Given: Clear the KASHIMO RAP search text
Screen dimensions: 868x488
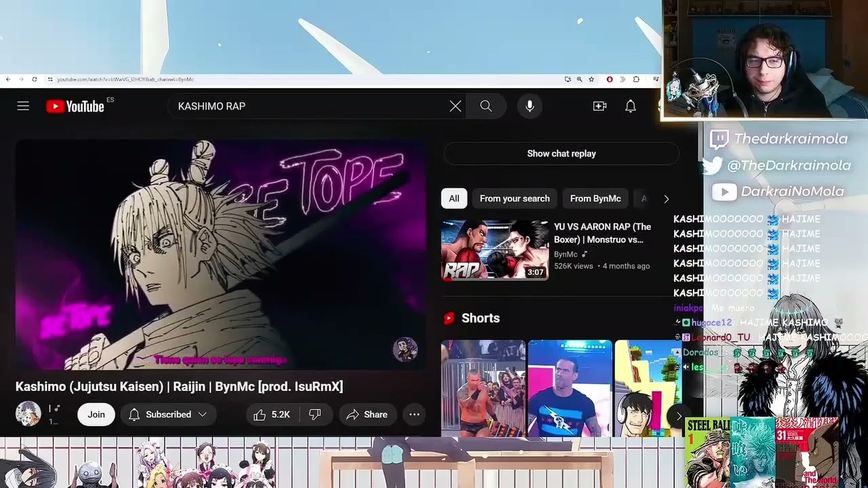Looking at the screenshot, I should (x=455, y=106).
